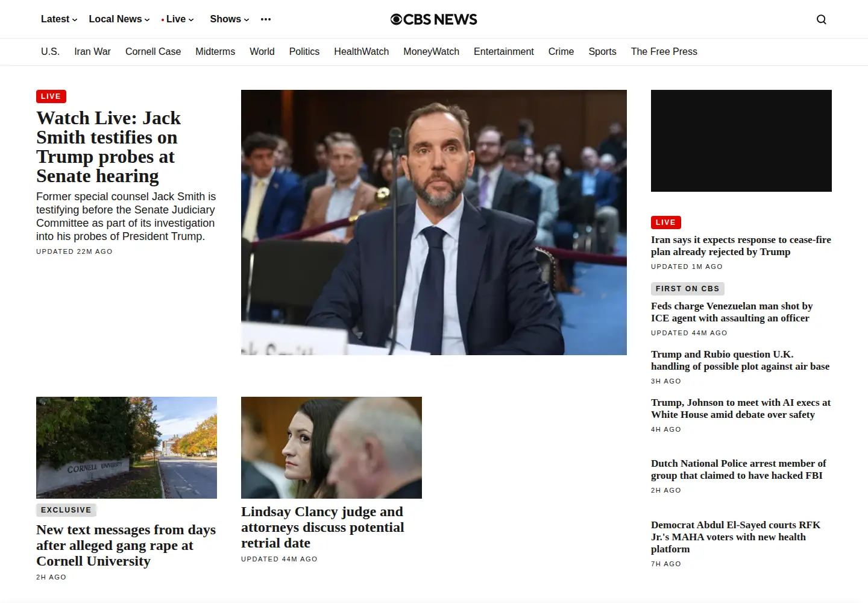Open Trump, Johnson AI execs story

741,408
